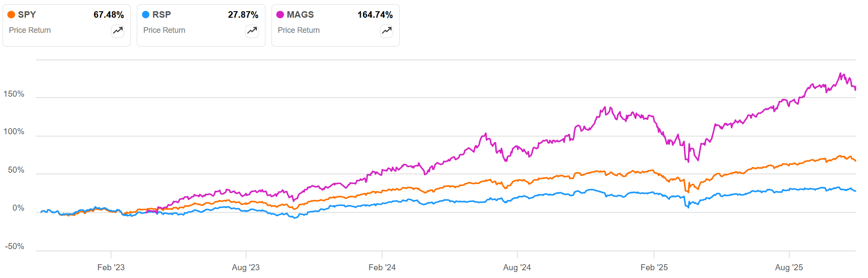Click the Feb '25 x-axis label

click(654, 267)
